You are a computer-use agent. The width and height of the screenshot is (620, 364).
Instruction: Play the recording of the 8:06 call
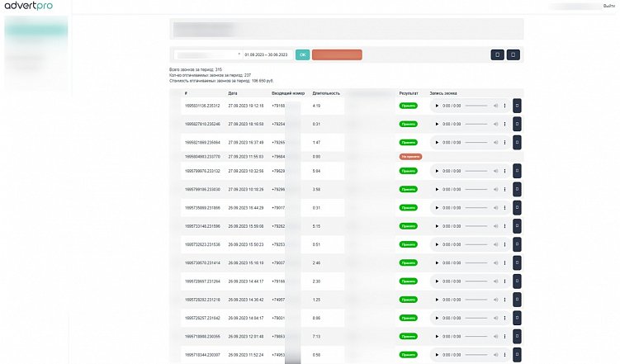tap(437, 318)
